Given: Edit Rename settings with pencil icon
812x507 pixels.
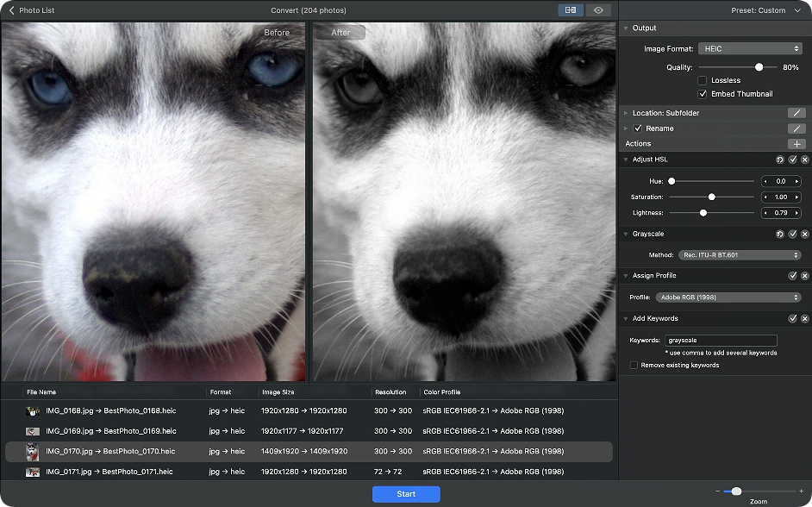Looking at the screenshot, I should (x=796, y=128).
